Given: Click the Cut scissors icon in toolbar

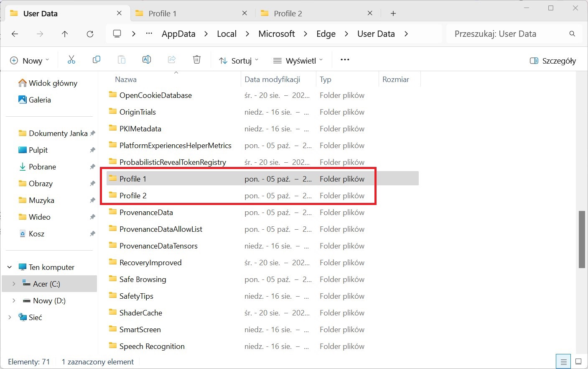Looking at the screenshot, I should point(71,60).
